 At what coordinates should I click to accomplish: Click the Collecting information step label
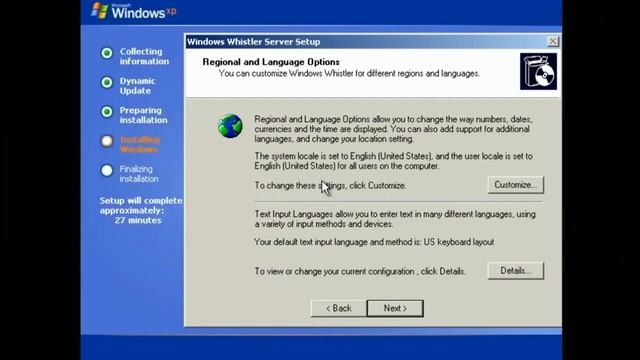click(x=144, y=56)
